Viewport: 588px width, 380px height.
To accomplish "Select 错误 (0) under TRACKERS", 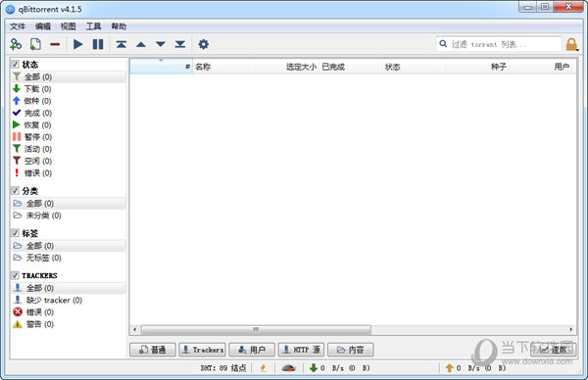I will pyautogui.click(x=69, y=311).
